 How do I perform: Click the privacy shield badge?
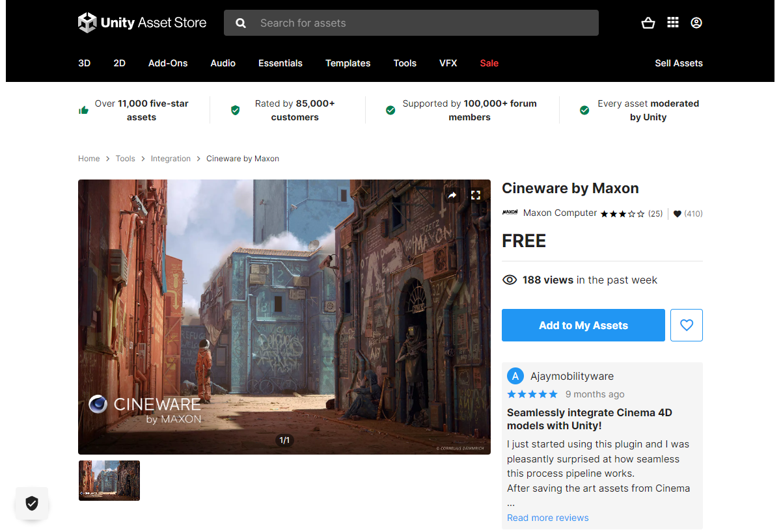pyautogui.click(x=32, y=503)
